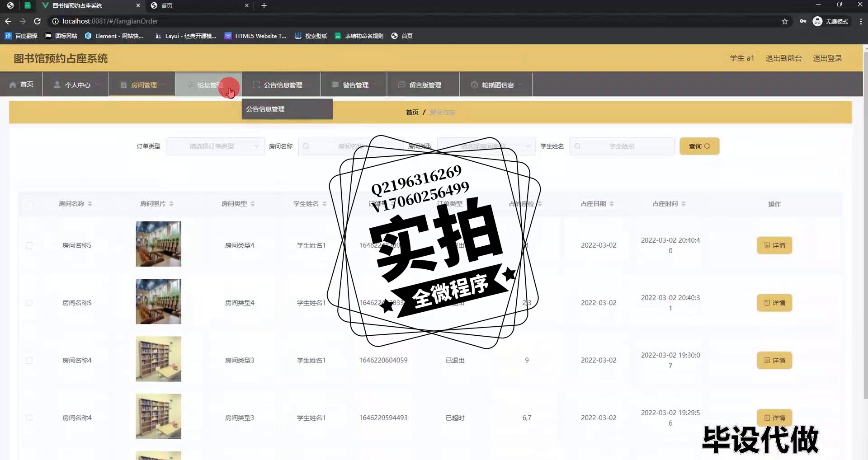The width and height of the screenshot is (868, 460).
Task: Open 百度翻译 bookmark
Action: click(21, 36)
